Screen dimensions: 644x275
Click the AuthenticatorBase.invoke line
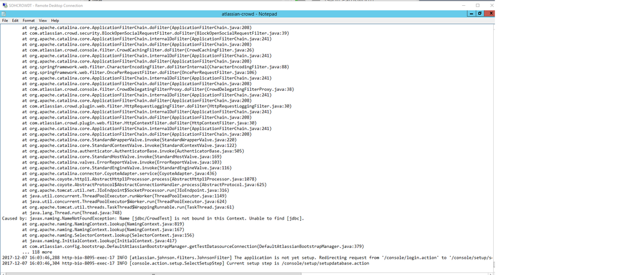click(x=133, y=151)
